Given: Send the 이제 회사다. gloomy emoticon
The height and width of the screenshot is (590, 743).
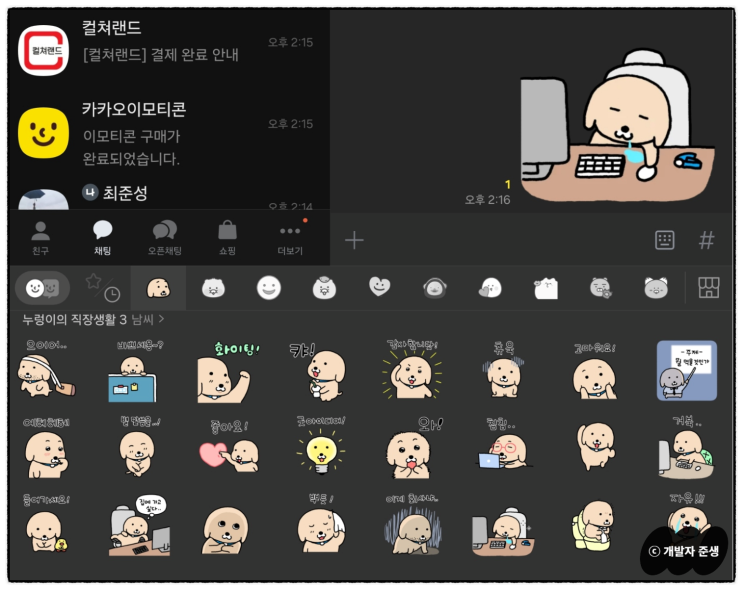Looking at the screenshot, I should tap(412, 525).
